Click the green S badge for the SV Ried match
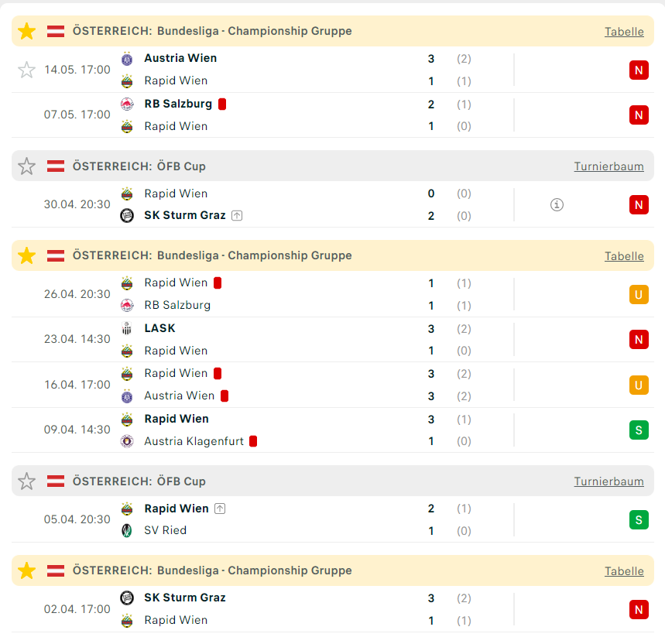665x644 pixels. pyautogui.click(x=639, y=520)
